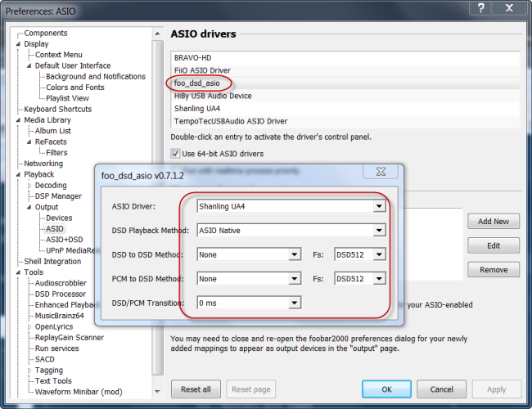Collapse the Playback tree node

click(x=18, y=174)
